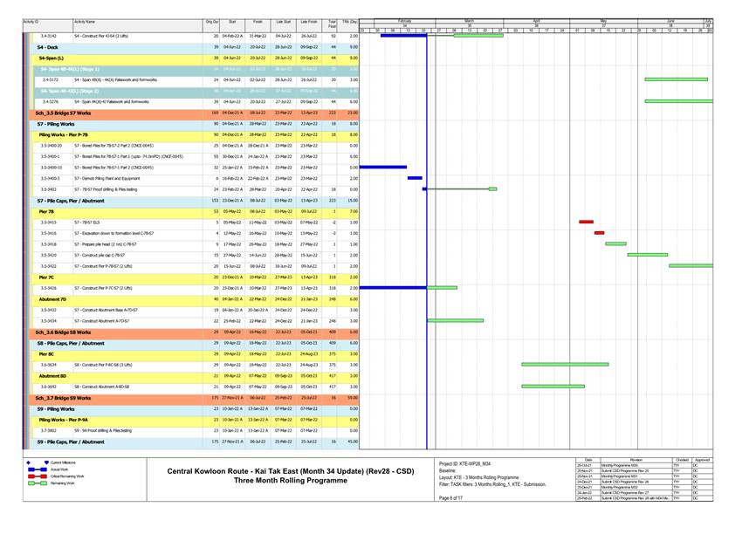Screen dimensions: 756x534
Task: Click the April month header in timescale
Action: click(537, 19)
